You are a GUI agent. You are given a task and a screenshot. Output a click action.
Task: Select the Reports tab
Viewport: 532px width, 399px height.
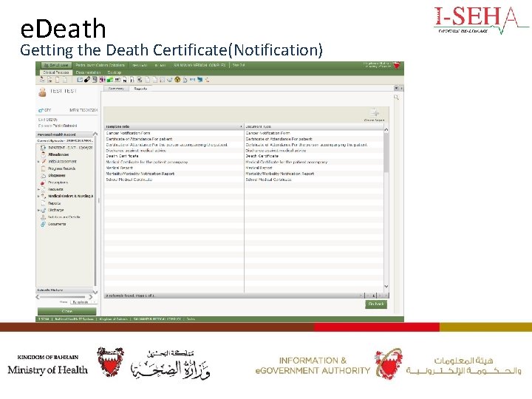(x=140, y=89)
